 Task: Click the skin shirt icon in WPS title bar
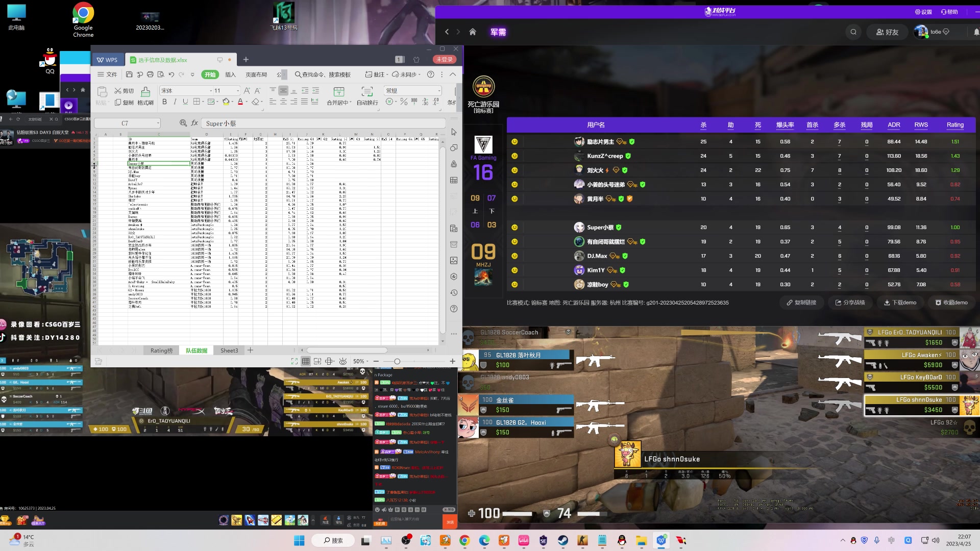(x=416, y=60)
